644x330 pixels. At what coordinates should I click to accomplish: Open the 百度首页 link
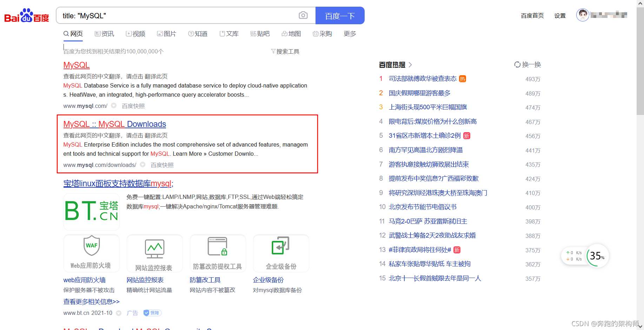pos(532,16)
